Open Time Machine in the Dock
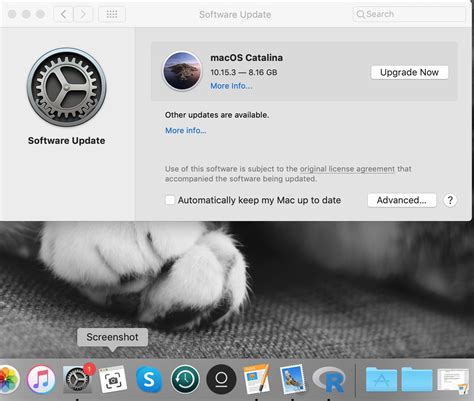The height and width of the screenshot is (401, 474). (x=185, y=379)
